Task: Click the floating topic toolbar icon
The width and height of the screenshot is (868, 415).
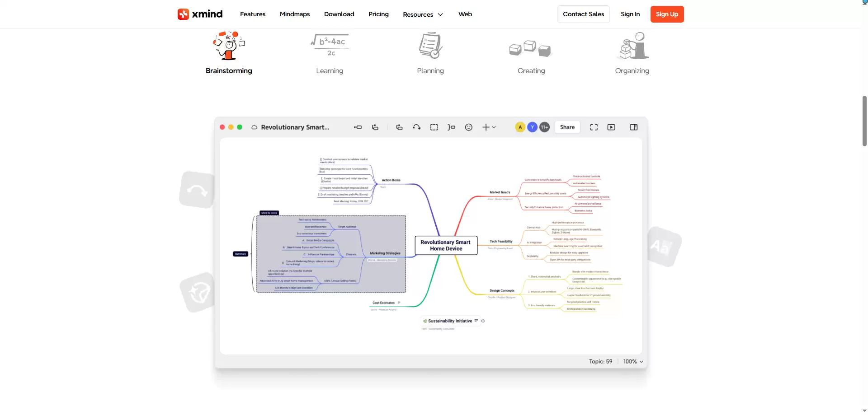Action: click(x=399, y=127)
